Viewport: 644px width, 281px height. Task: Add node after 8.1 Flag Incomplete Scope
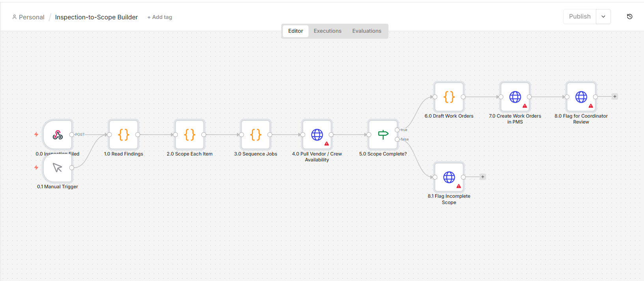[482, 177]
